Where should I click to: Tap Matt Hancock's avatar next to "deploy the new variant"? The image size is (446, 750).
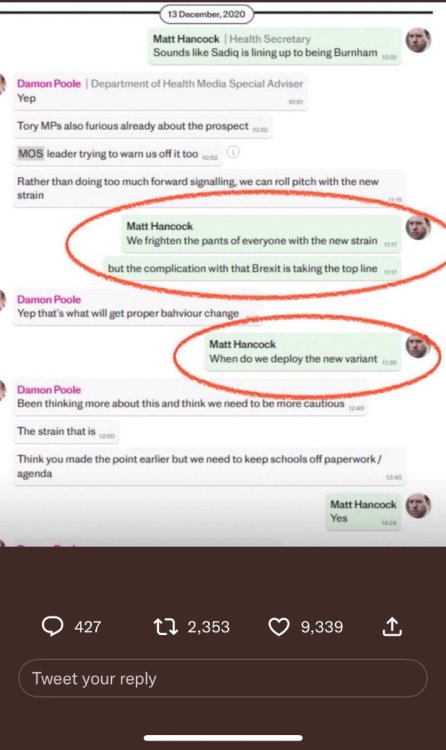click(418, 346)
